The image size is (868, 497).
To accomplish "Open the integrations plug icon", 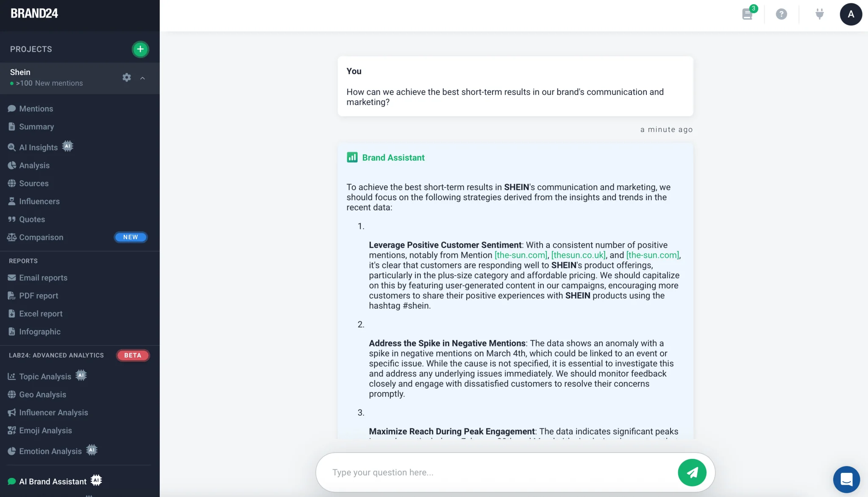I will click(820, 14).
